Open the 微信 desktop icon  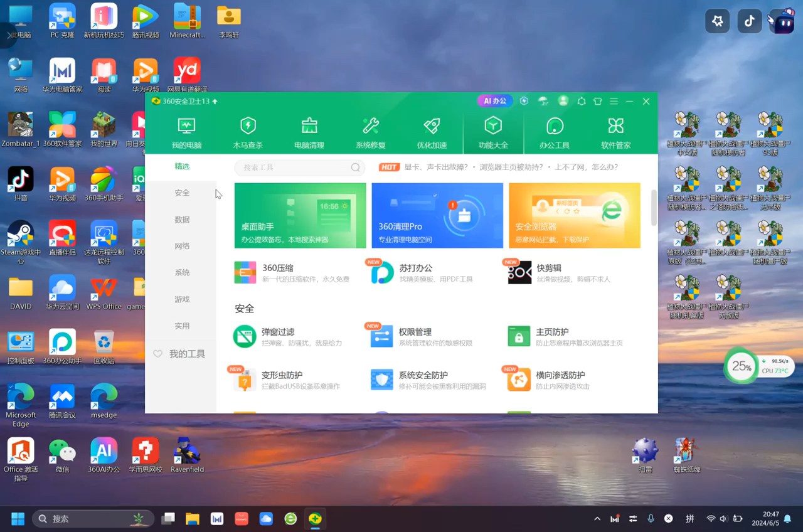62,456
